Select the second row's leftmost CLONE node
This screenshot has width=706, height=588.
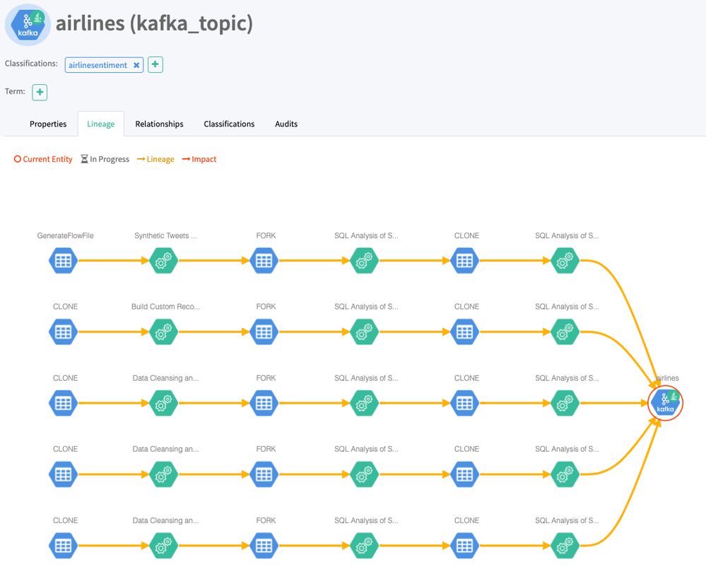click(x=63, y=331)
